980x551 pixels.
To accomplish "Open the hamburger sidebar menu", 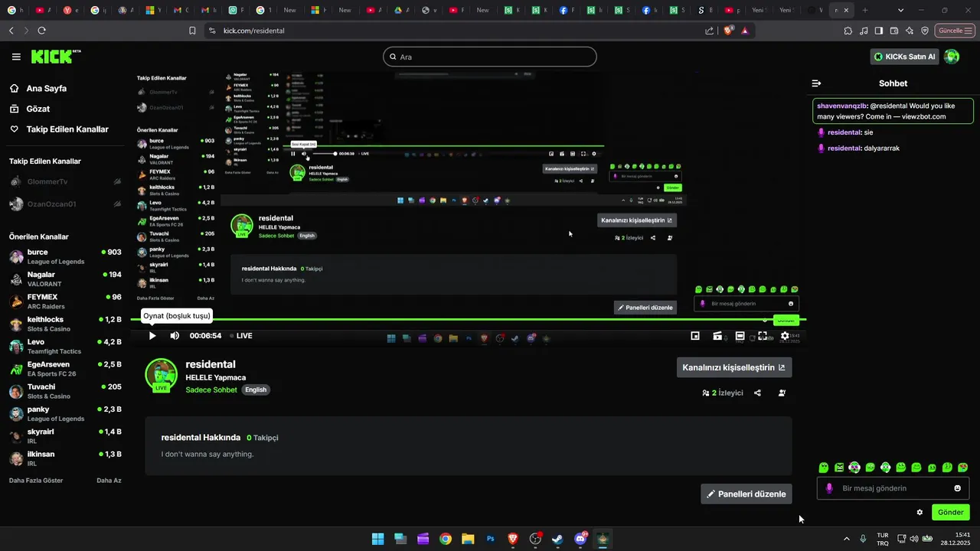I will pos(16,57).
